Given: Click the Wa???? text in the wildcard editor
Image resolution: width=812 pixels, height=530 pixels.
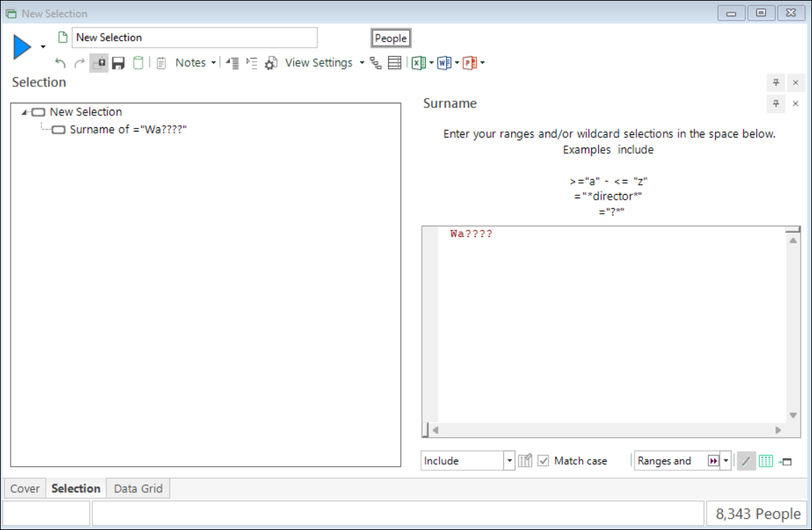Looking at the screenshot, I should coord(471,234).
